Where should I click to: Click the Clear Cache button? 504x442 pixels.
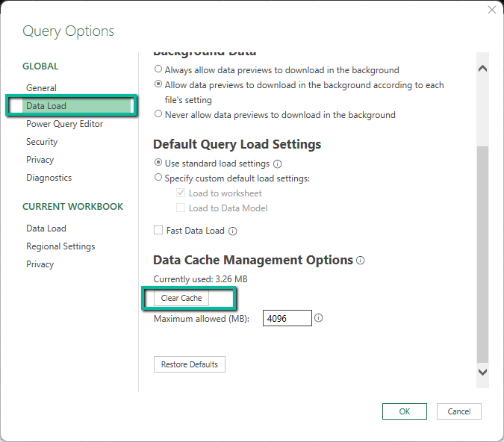pos(181,299)
